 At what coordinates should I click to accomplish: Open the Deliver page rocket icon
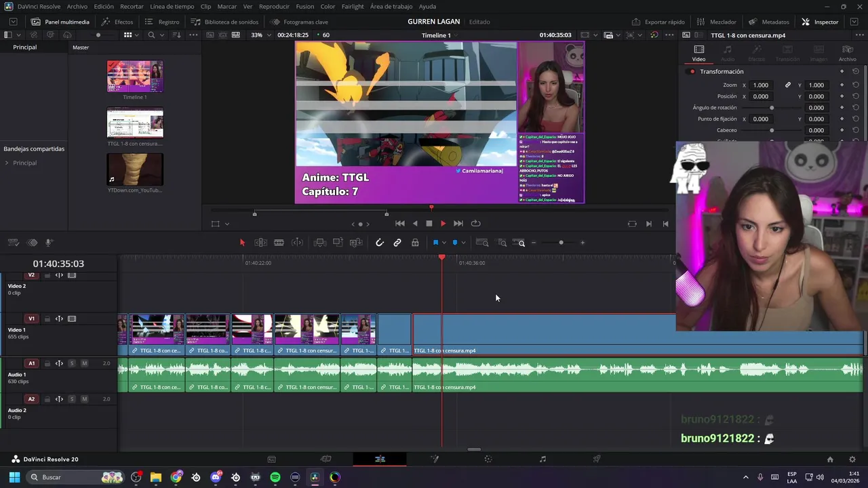click(597, 459)
